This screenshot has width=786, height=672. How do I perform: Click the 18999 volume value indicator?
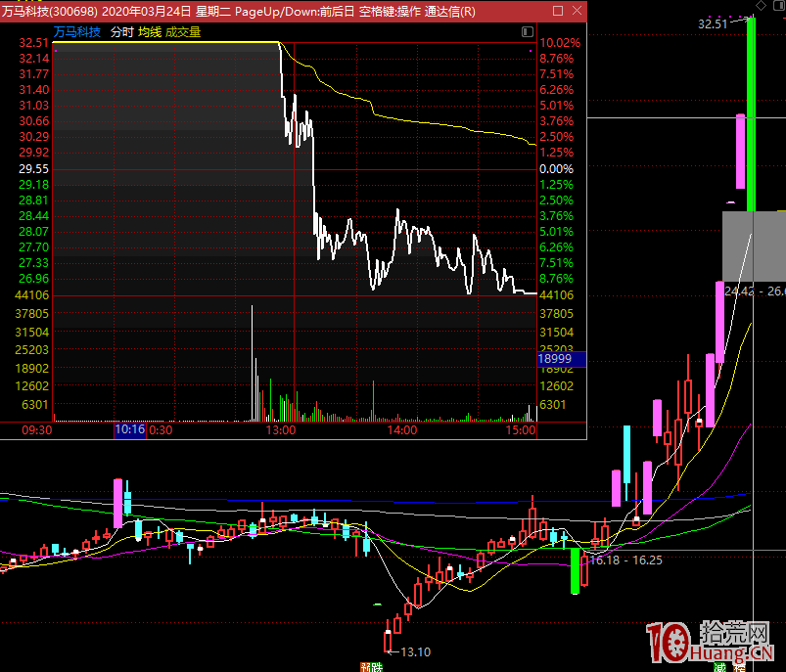pos(561,360)
